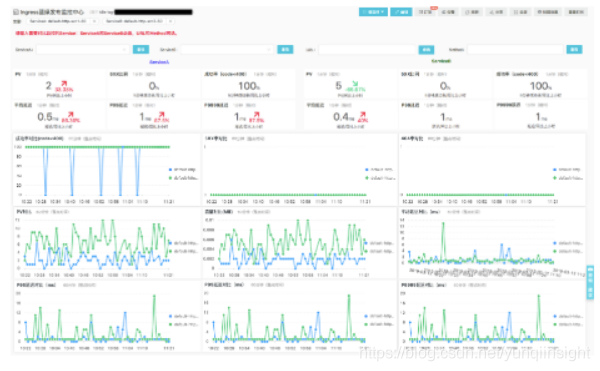Expand the ServiceA selection combo box

(83, 49)
